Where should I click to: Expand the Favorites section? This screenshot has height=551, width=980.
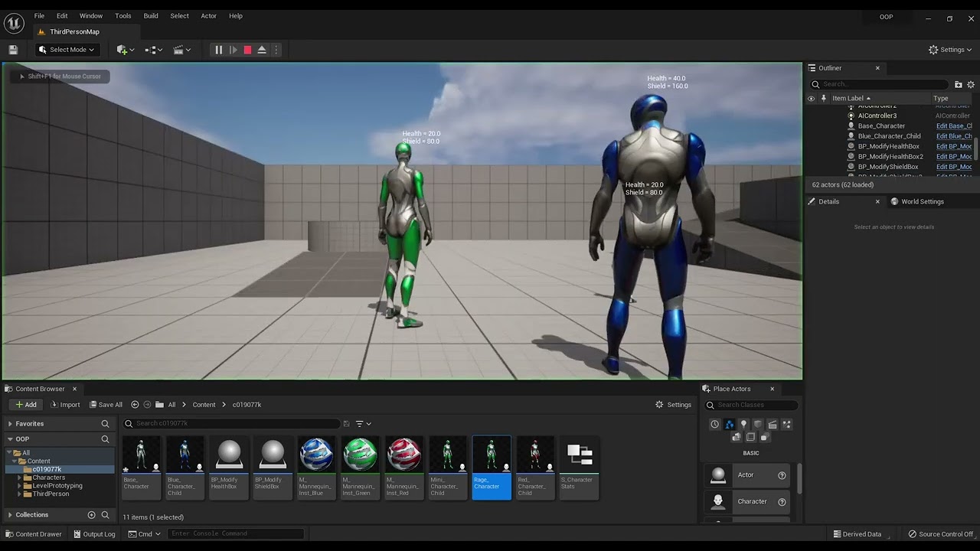(x=10, y=424)
